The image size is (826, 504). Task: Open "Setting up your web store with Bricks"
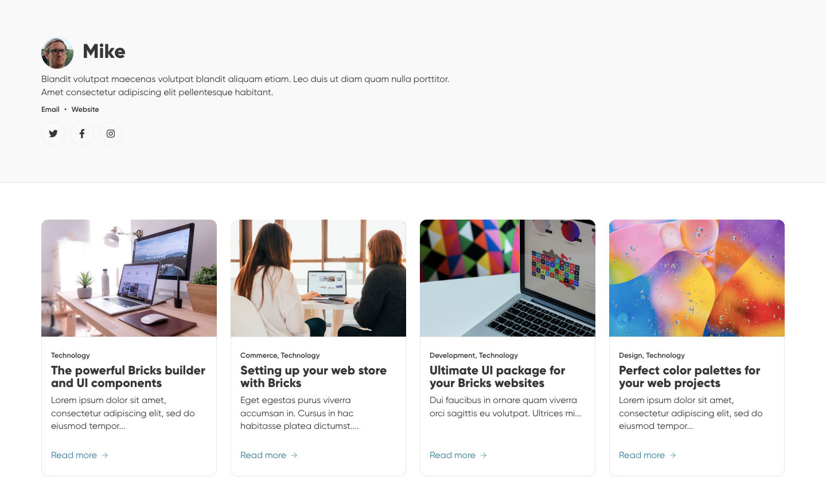(x=313, y=377)
